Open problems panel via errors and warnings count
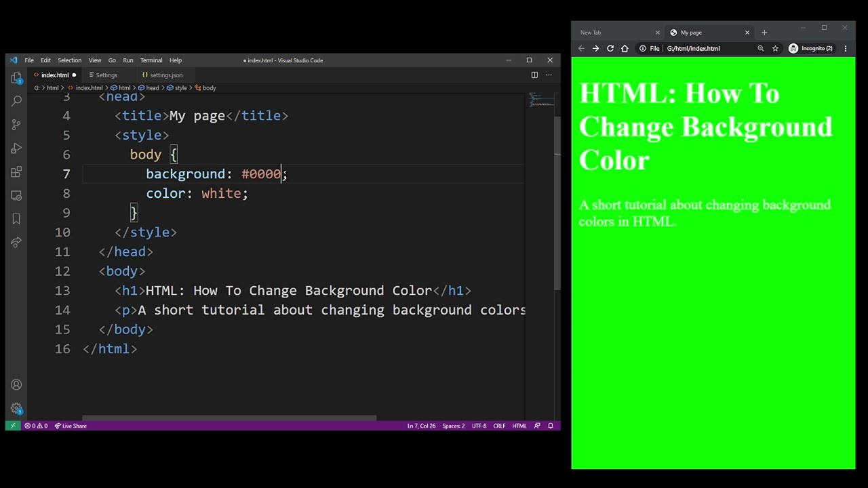This screenshot has width=868, height=488. [x=36, y=426]
